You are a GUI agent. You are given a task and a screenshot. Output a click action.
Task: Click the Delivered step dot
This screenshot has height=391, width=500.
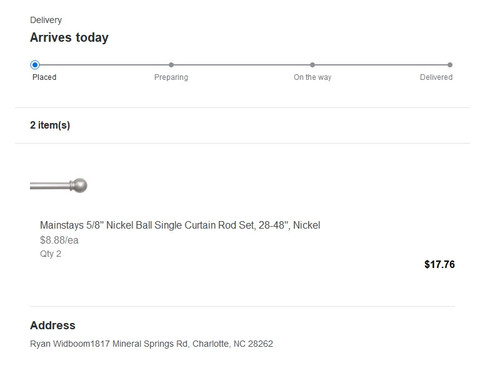450,65
